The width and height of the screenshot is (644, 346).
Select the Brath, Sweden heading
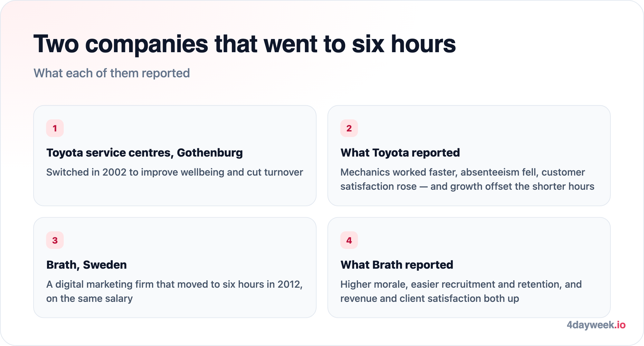click(87, 265)
